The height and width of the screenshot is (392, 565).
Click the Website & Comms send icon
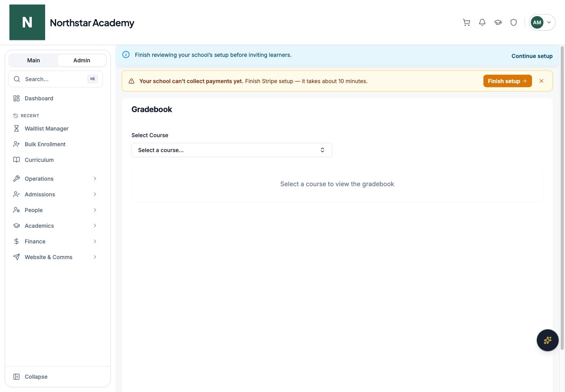point(16,257)
